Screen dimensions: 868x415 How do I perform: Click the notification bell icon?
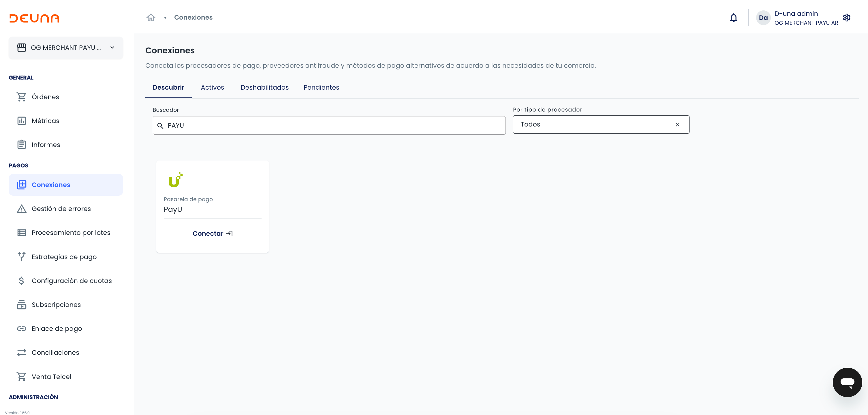[733, 18]
